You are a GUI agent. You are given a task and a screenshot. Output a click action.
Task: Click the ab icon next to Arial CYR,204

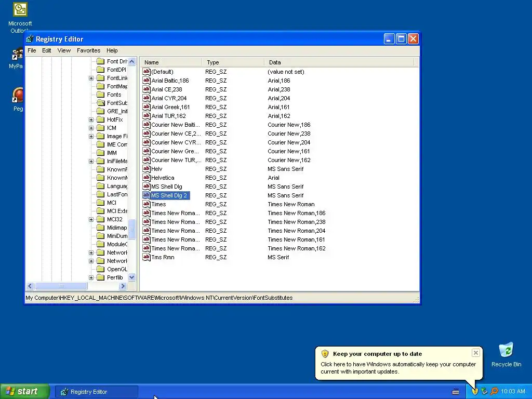click(146, 98)
